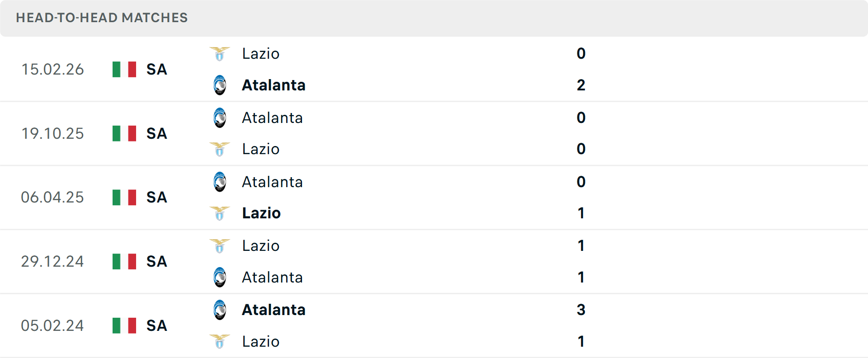Screen dimensions: 868x358
Task: Select the Italian flag icon next to 19.10.25
Action: click(x=124, y=133)
